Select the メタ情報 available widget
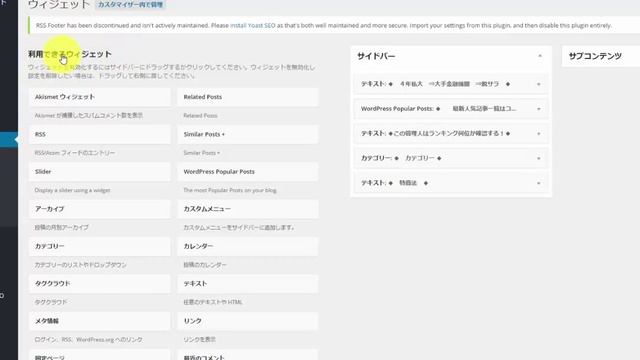Image resolution: width=640 pixels, height=360 pixels. click(100, 321)
